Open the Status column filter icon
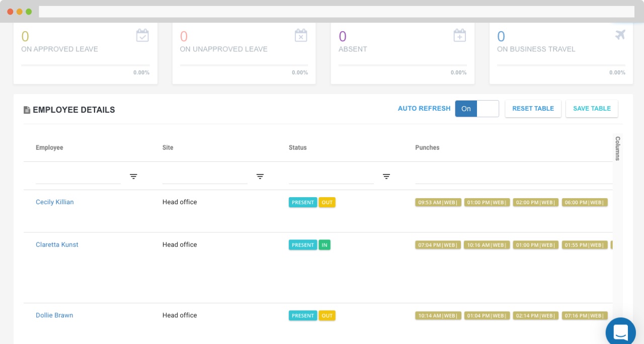This screenshot has width=644, height=344. tap(386, 177)
